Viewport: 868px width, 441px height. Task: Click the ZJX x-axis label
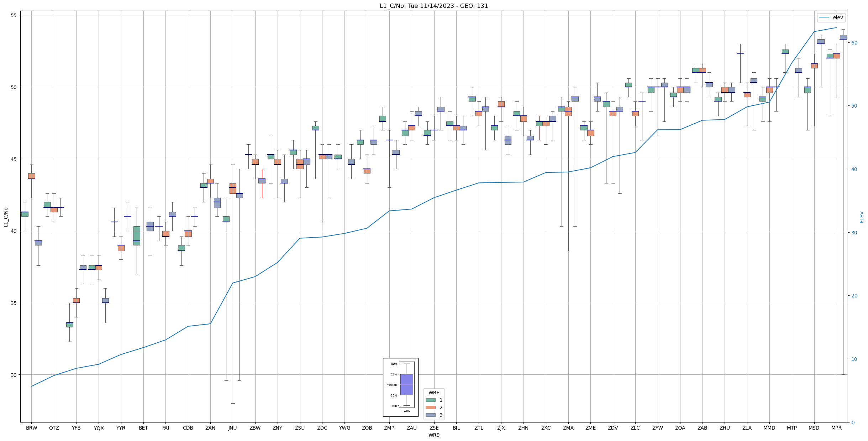[501, 428]
